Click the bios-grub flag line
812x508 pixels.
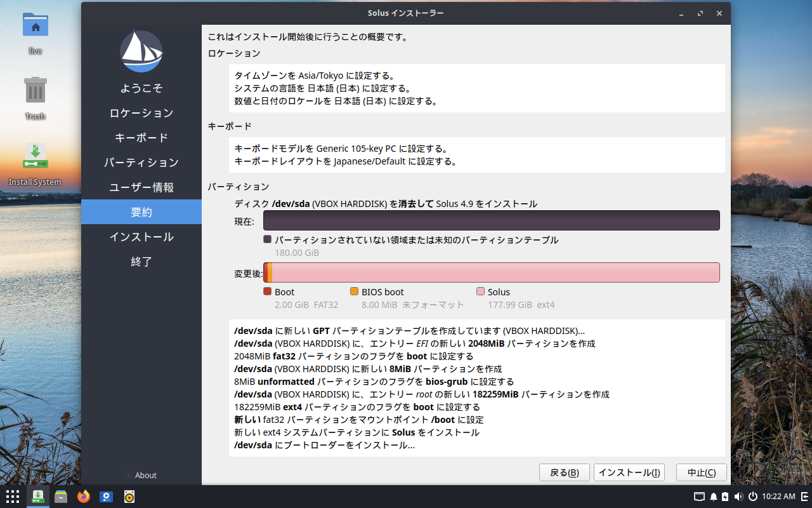click(x=374, y=382)
